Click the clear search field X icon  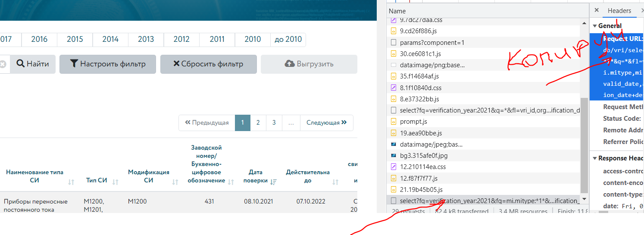pyautogui.click(x=3, y=64)
